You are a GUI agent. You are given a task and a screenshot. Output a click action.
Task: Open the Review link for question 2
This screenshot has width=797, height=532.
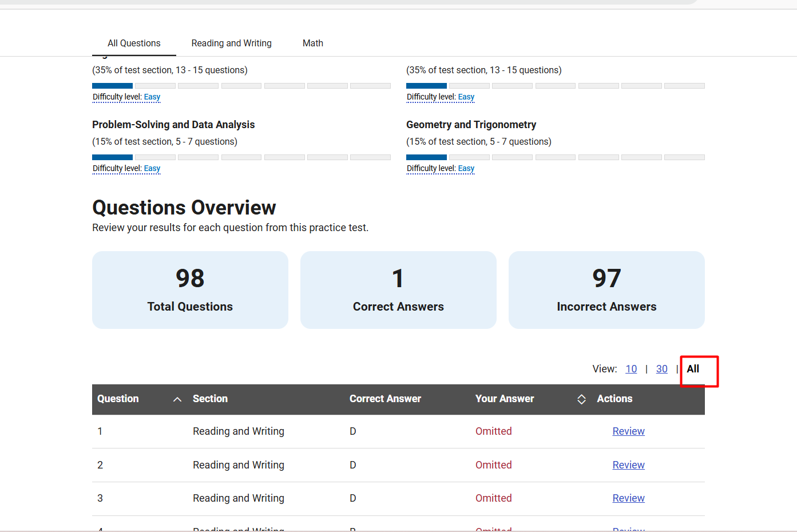[x=628, y=465]
